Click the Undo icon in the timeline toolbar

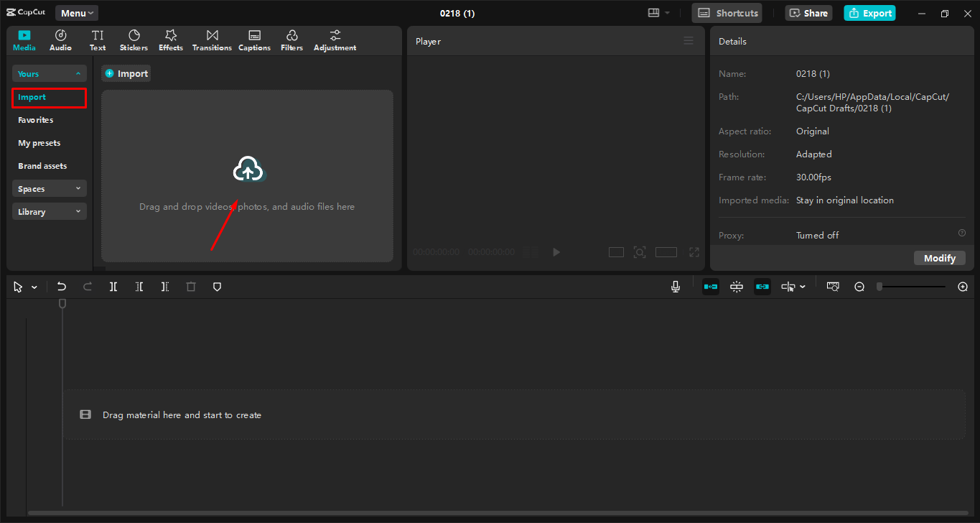61,286
